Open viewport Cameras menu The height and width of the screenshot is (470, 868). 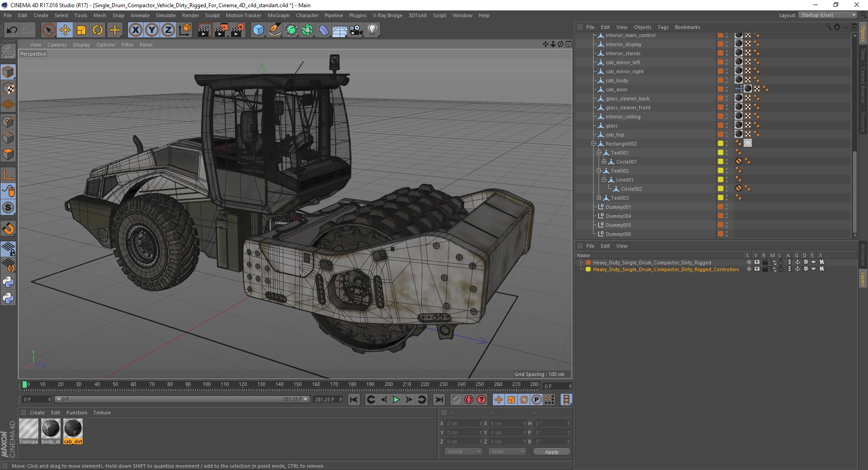pos(57,45)
